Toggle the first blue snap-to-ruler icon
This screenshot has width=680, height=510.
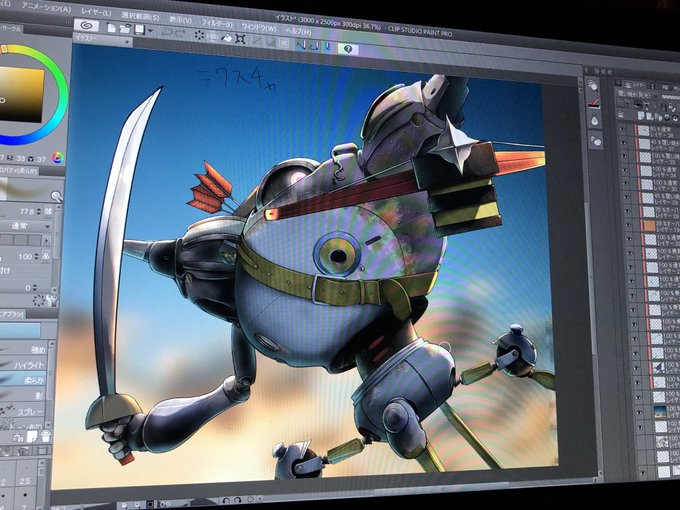[301, 45]
